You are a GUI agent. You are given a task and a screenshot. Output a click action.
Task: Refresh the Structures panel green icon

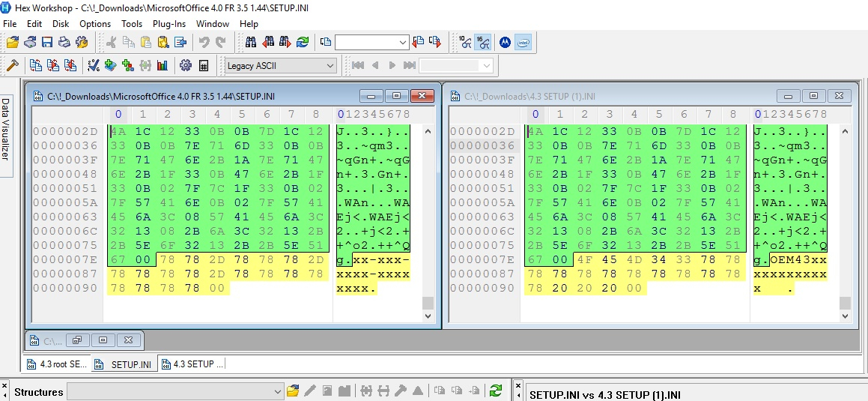[x=496, y=391]
